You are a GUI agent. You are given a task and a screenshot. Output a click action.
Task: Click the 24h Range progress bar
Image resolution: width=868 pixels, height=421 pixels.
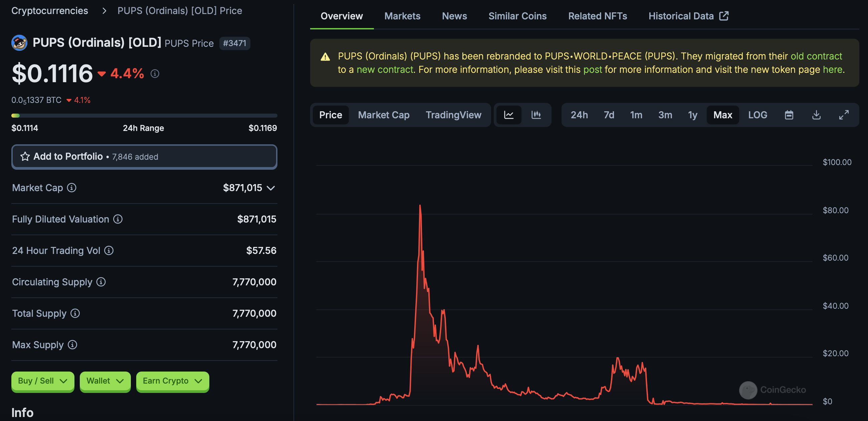(x=144, y=115)
